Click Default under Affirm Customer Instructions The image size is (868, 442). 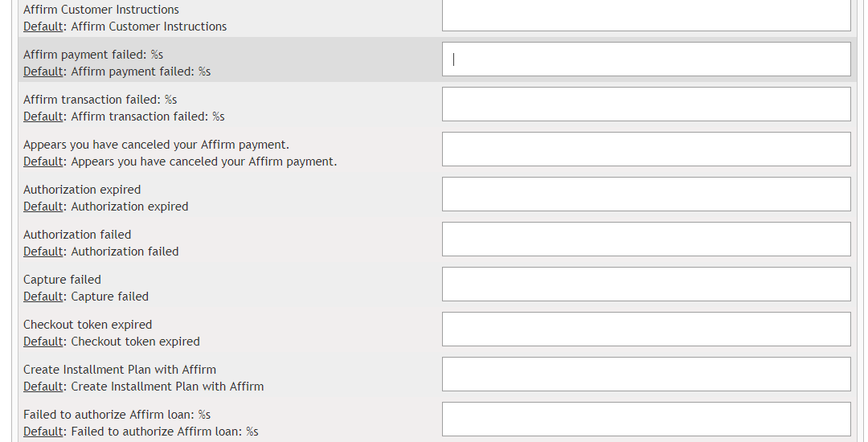[x=43, y=27]
